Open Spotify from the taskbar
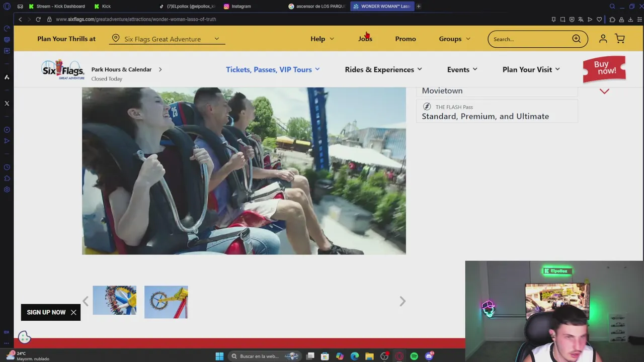The image size is (644, 362). coord(414,356)
